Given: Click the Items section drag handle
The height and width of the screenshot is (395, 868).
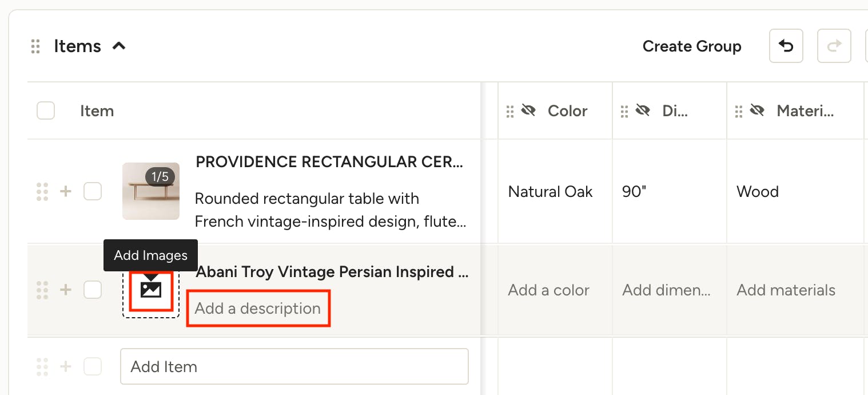Looking at the screenshot, I should tap(35, 46).
